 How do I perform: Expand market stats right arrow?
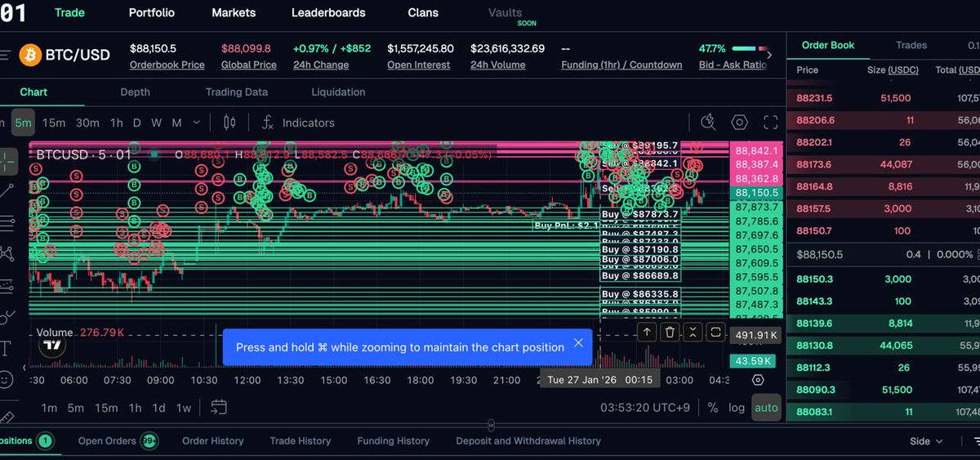click(770, 55)
